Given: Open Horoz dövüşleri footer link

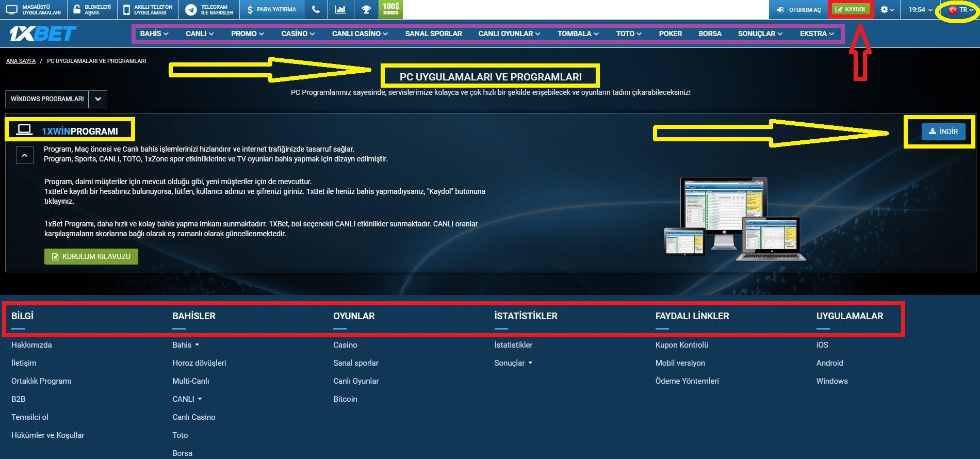Looking at the screenshot, I should click(x=199, y=363).
